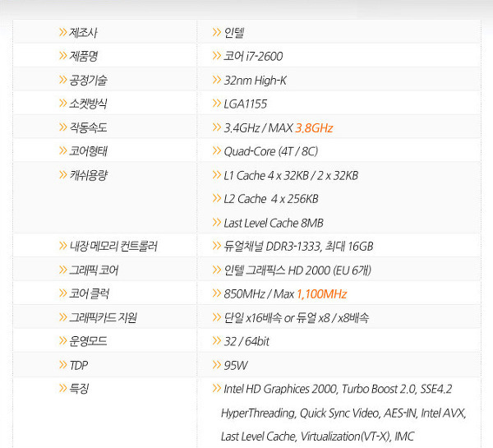The image size is (493, 448).
Task: Select the 32nm High-K value
Action: (255, 81)
